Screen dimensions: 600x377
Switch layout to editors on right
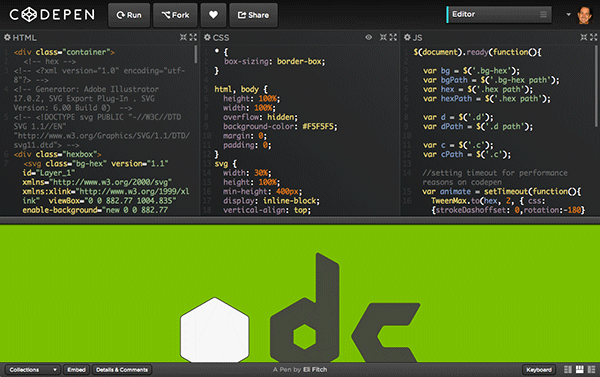(592, 369)
